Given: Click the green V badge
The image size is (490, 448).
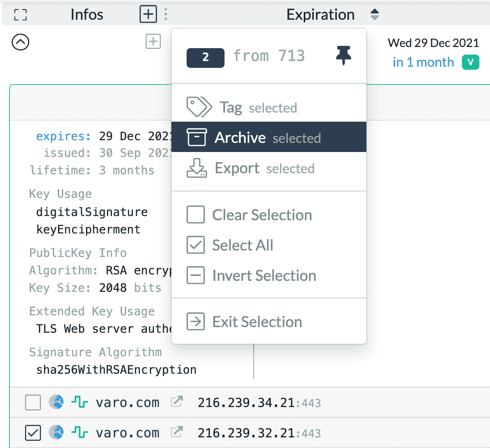Looking at the screenshot, I should (x=470, y=62).
